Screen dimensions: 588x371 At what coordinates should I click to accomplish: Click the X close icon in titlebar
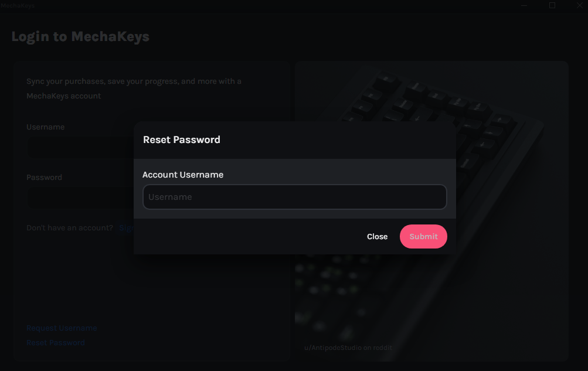579,5
